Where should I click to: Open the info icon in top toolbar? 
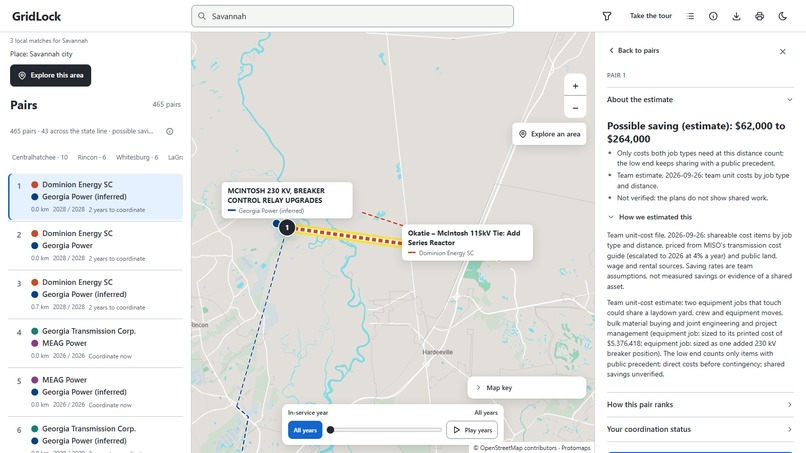pyautogui.click(x=713, y=16)
